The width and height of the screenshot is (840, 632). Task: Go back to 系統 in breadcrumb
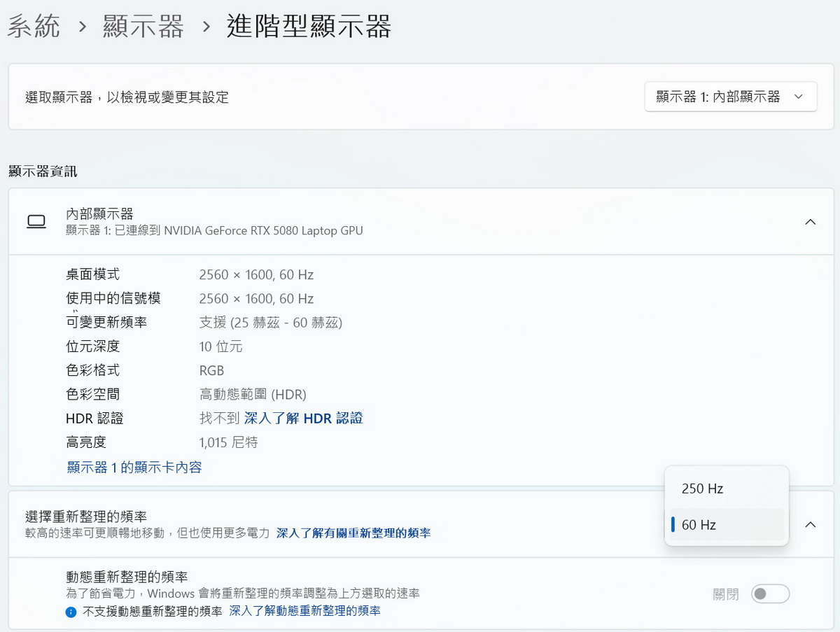click(34, 27)
